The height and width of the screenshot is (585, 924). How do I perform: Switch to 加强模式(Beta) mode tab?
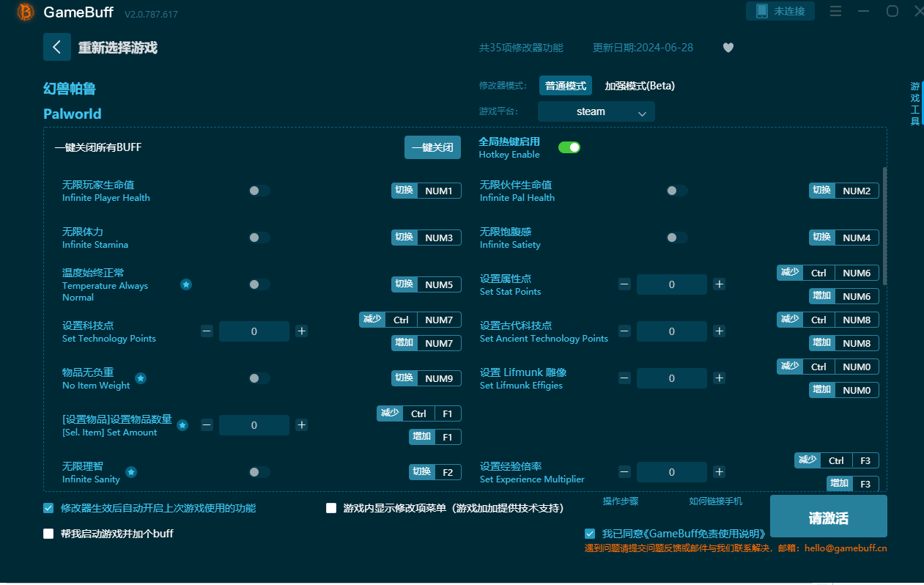639,86
